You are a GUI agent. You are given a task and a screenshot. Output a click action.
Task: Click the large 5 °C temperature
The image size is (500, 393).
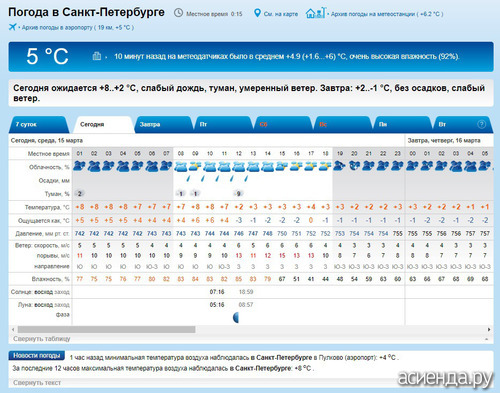click(x=47, y=56)
